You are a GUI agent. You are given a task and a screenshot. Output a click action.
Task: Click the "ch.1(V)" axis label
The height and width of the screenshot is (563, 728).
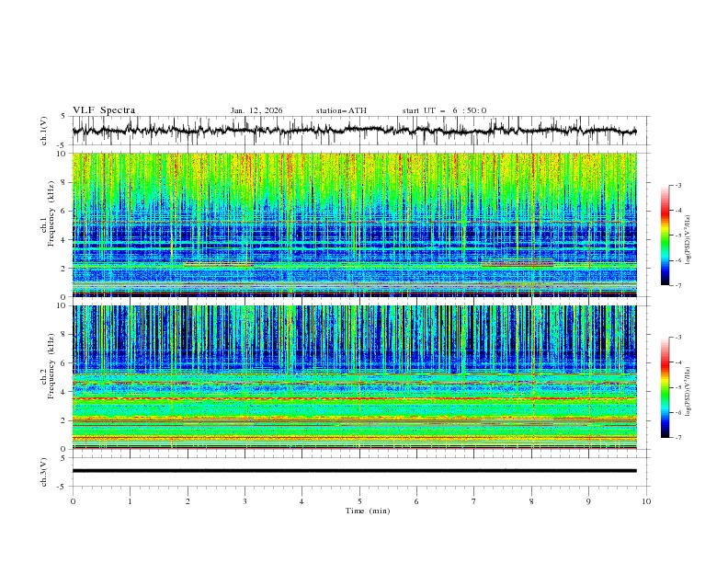tap(44, 131)
